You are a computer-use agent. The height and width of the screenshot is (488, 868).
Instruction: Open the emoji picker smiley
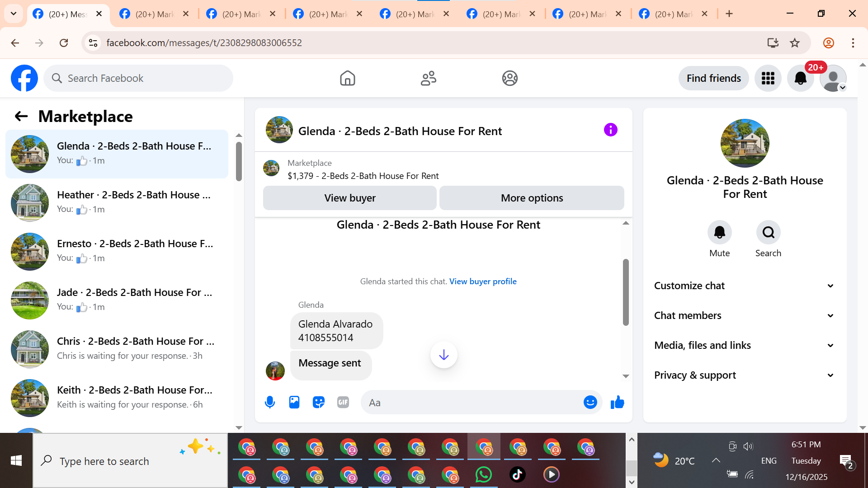[x=590, y=402]
